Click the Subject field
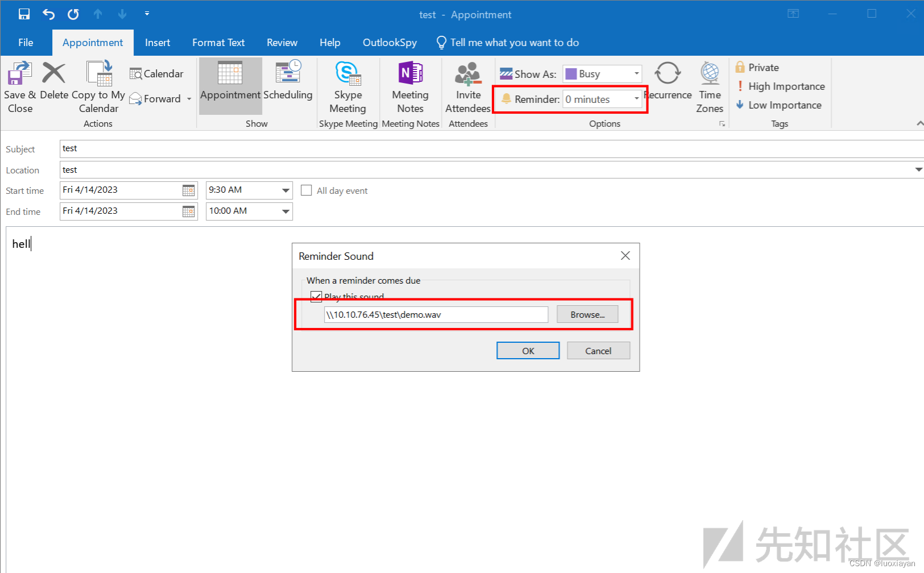The height and width of the screenshot is (573, 924). (x=492, y=149)
